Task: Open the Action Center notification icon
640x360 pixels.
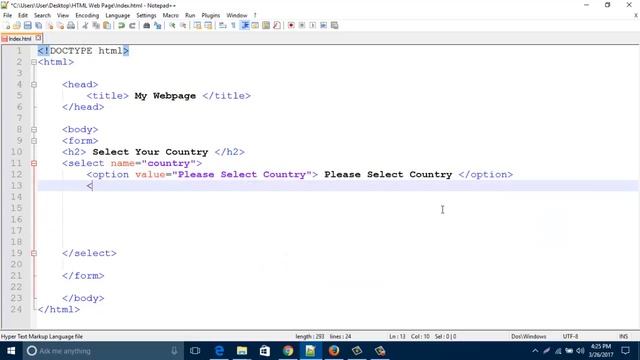Action: click(x=625, y=351)
